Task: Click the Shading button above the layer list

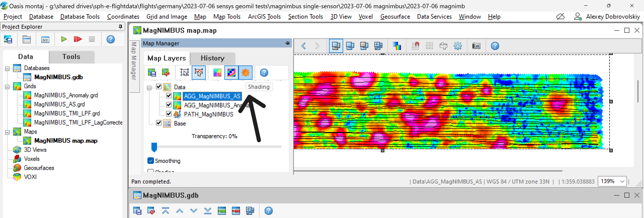Action: pos(259,87)
